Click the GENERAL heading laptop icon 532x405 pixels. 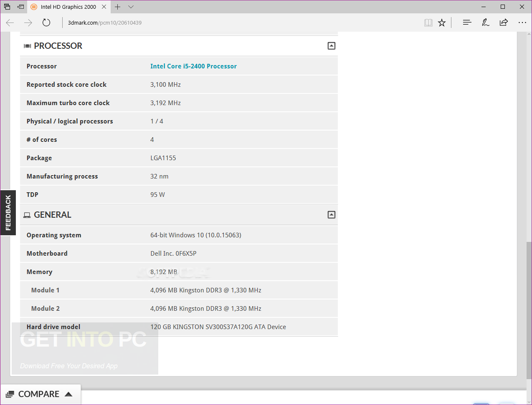coord(27,215)
